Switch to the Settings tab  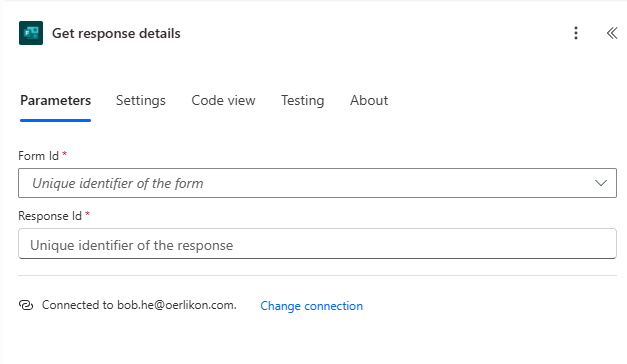pyautogui.click(x=141, y=100)
